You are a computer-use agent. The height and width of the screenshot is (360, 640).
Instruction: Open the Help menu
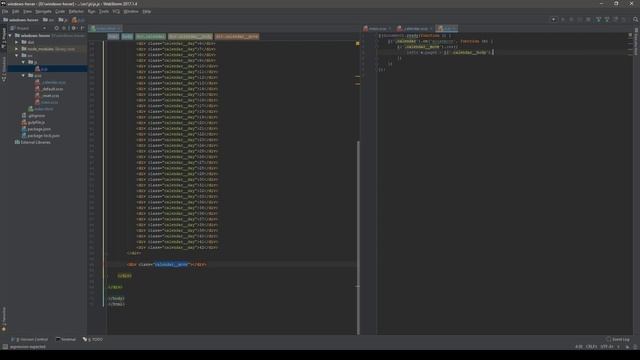[x=147, y=11]
